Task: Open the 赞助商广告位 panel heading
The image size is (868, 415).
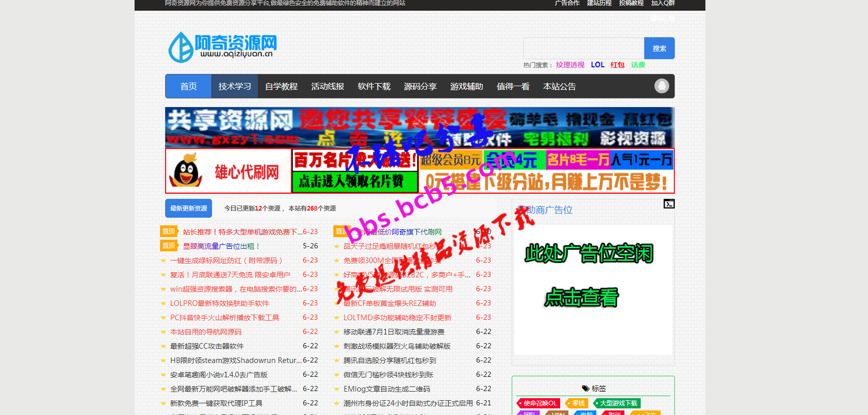Action: coord(545,210)
